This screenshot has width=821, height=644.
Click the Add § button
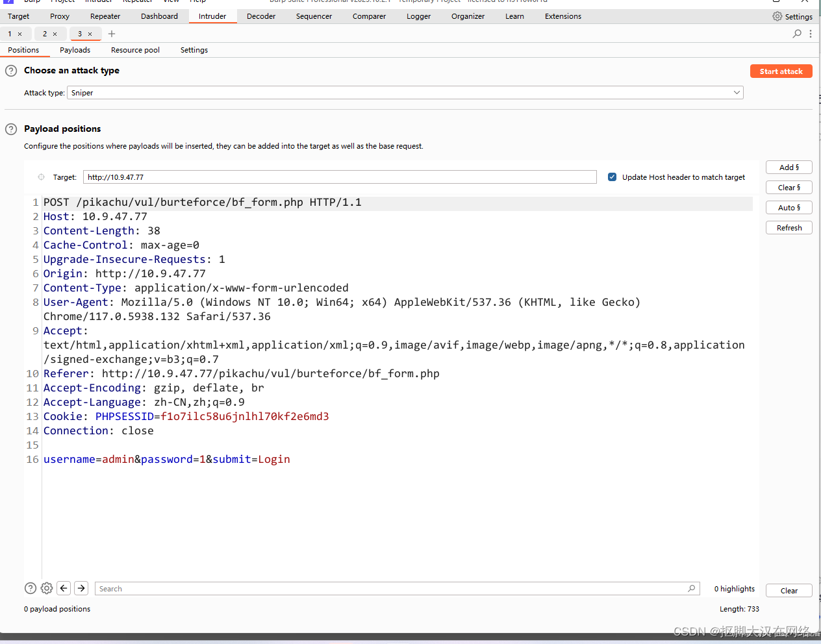(789, 167)
